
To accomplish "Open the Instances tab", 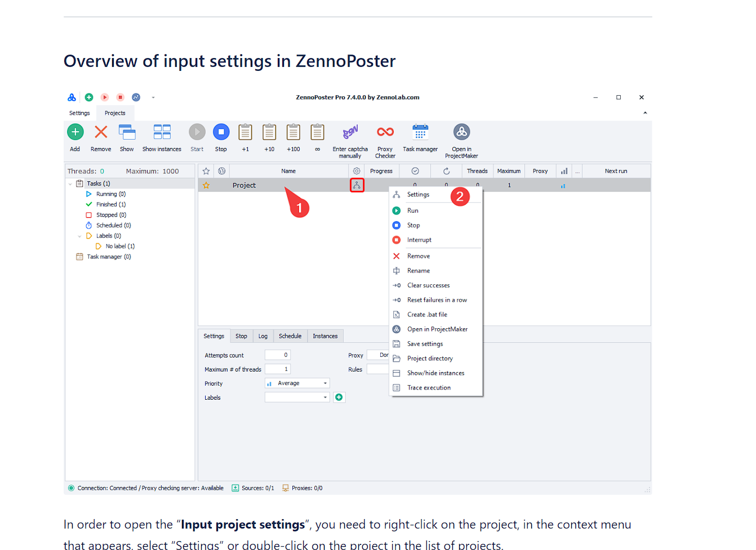I will [325, 336].
